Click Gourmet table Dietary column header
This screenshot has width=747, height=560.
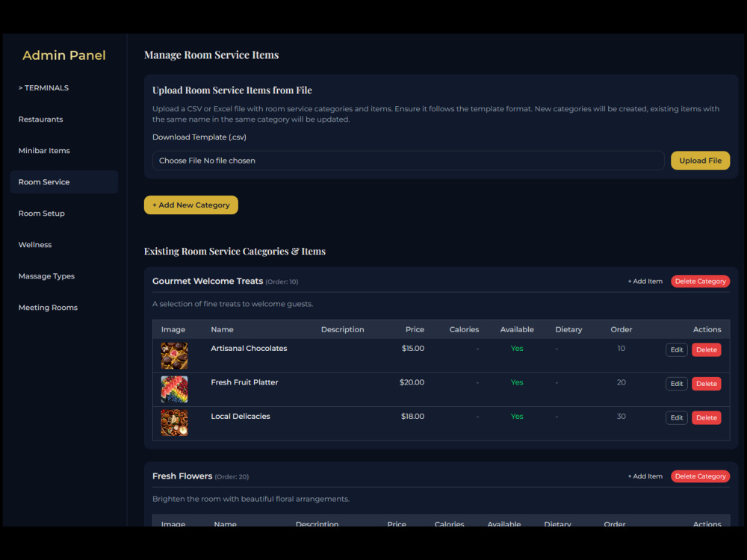pos(568,329)
